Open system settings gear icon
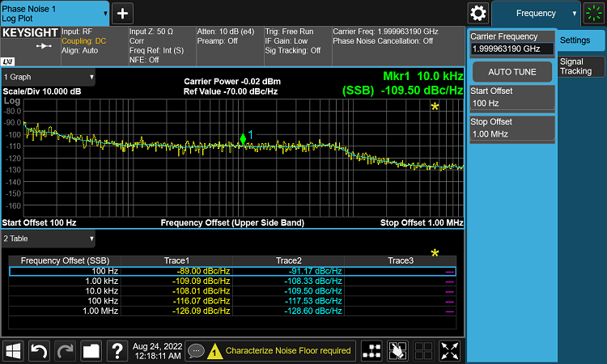 478,13
